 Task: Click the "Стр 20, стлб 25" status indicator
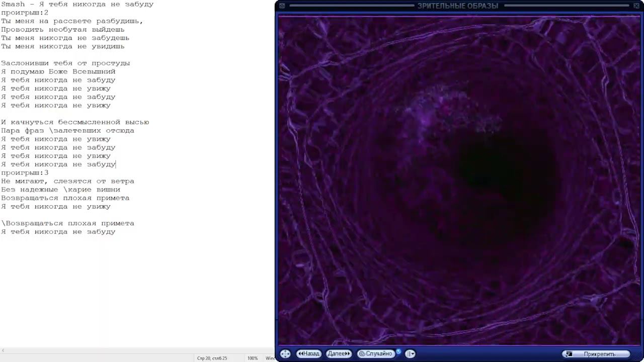point(212,358)
